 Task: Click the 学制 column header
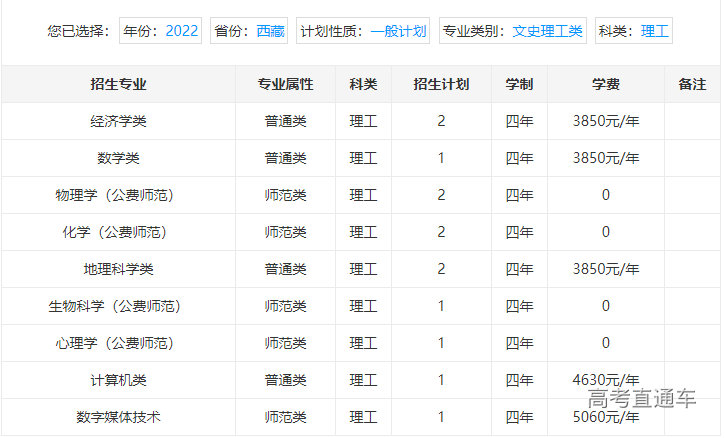519,84
